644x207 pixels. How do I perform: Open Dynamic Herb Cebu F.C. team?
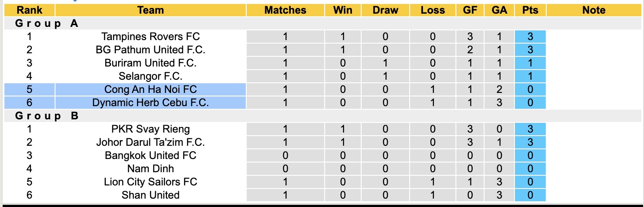150,103
